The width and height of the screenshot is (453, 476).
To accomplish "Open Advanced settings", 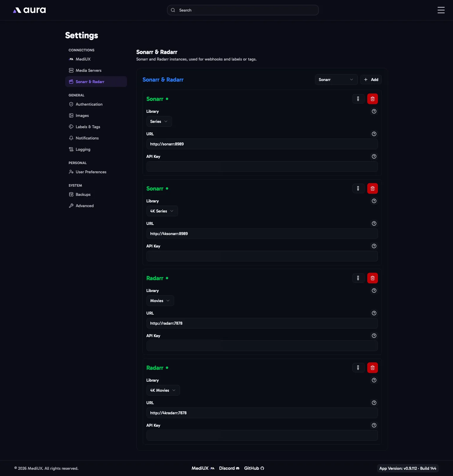I will coord(96,206).
